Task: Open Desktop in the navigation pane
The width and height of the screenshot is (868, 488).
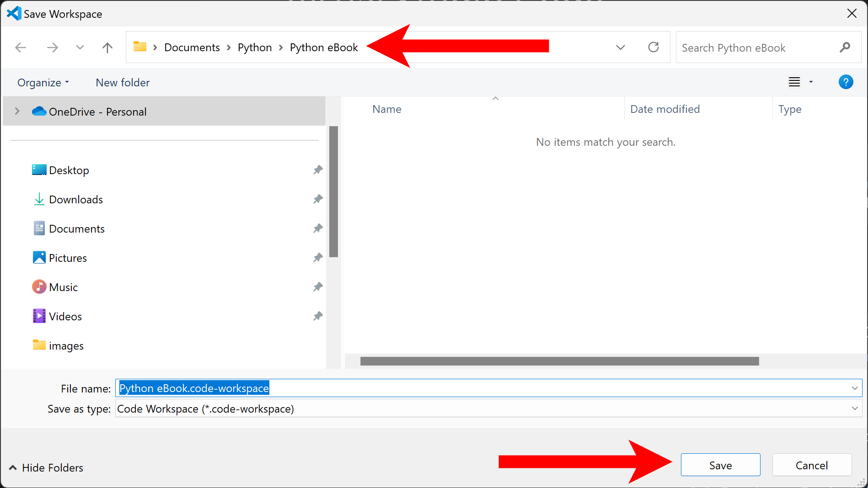Action: 69,170
